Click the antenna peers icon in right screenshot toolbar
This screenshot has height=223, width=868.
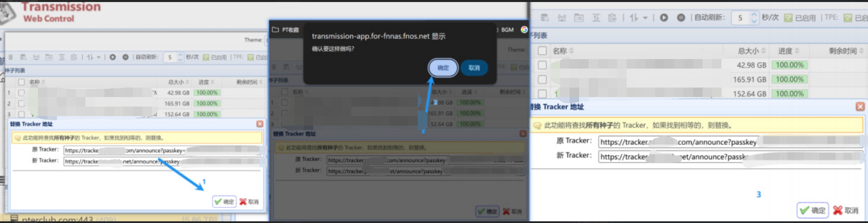point(562,18)
